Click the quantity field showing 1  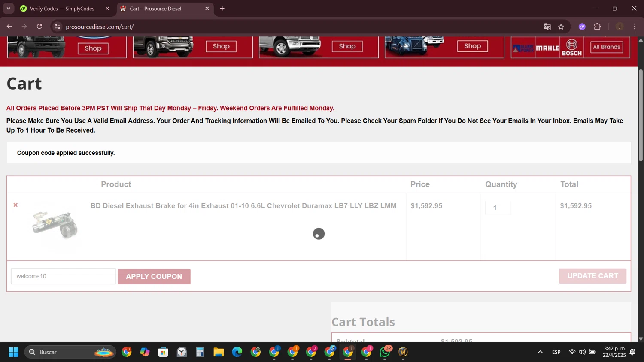coord(498,208)
